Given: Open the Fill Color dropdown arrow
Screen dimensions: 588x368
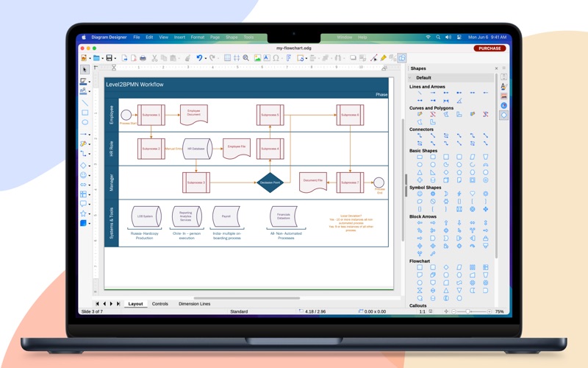Looking at the screenshot, I should click(89, 91).
